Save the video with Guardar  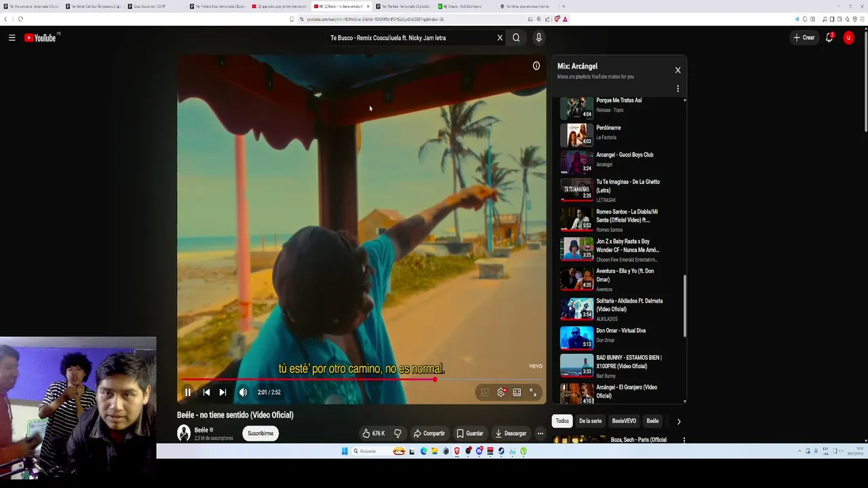click(x=470, y=434)
